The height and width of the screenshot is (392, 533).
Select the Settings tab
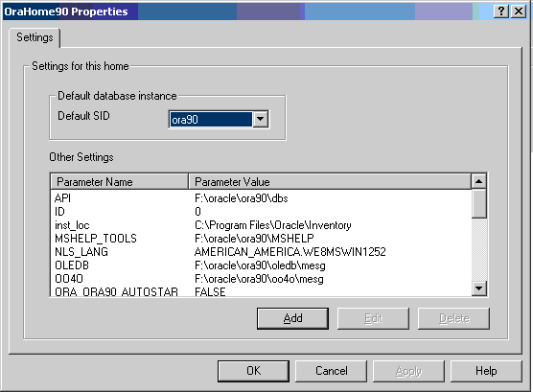tap(35, 37)
